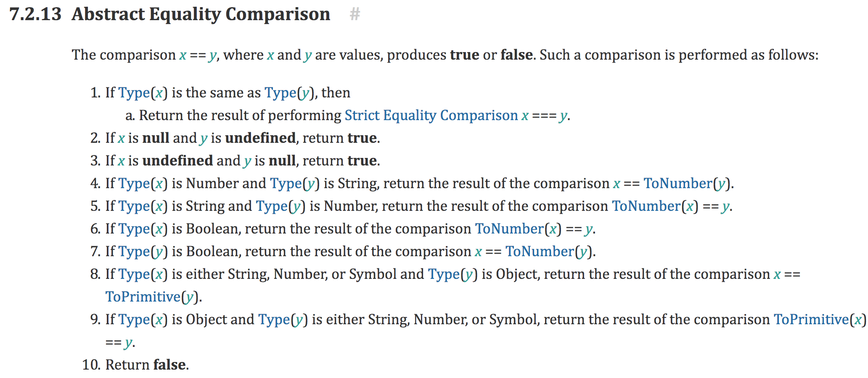Follow the ToNumber link in step 7
Image resolution: width=868 pixels, height=378 pixels.
click(x=540, y=252)
